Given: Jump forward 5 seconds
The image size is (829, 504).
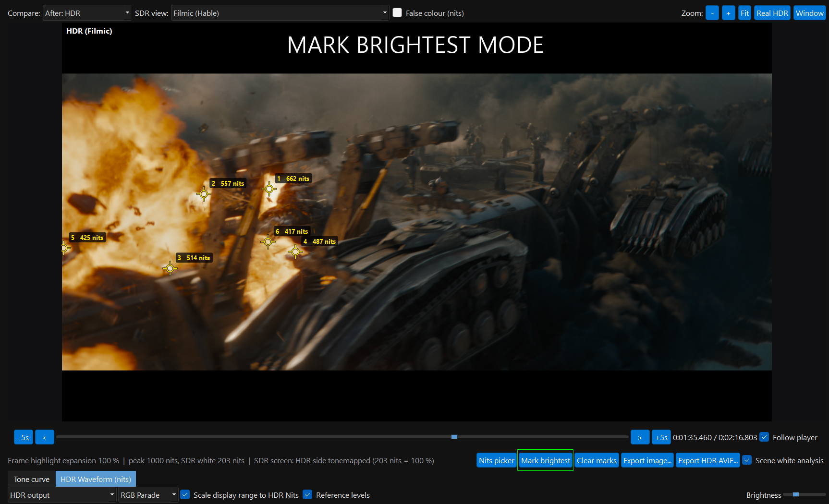Looking at the screenshot, I should [661, 437].
